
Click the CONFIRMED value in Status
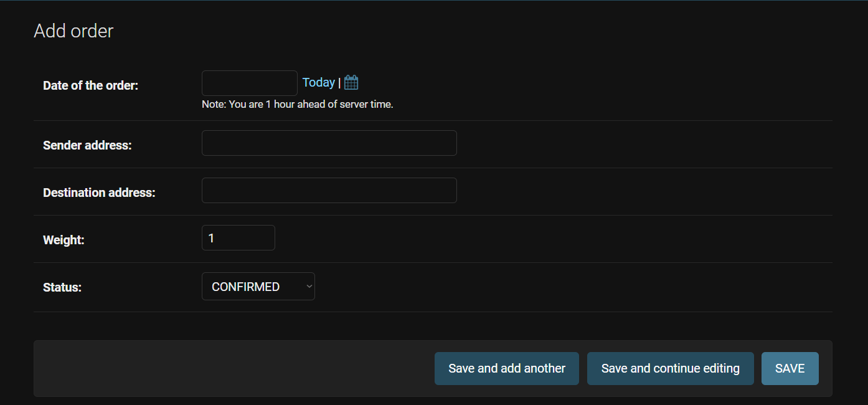tap(245, 287)
